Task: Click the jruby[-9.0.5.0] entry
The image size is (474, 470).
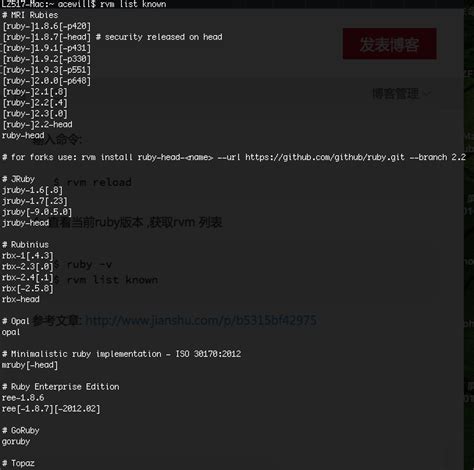Action: [37, 212]
